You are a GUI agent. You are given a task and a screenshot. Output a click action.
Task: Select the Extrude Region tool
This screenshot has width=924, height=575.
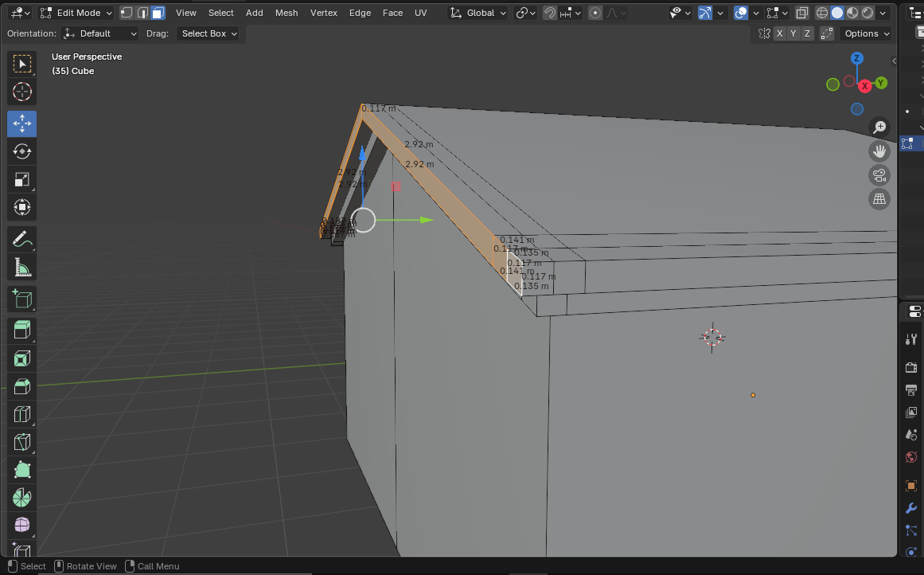21,331
